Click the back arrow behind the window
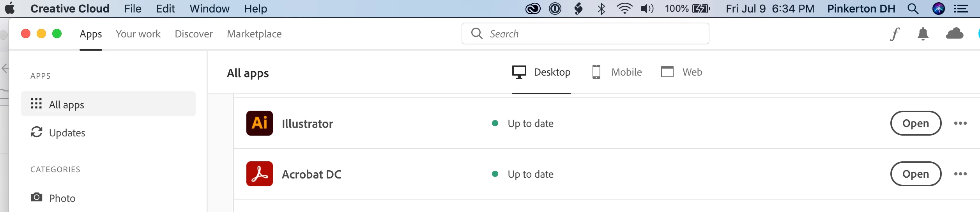The height and width of the screenshot is (212, 980). [5, 69]
